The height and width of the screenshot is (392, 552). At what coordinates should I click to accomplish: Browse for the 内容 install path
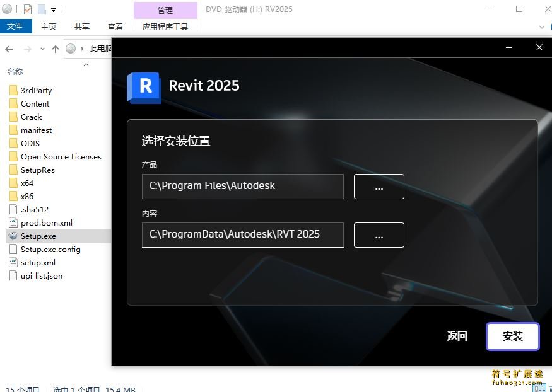pyautogui.click(x=379, y=235)
